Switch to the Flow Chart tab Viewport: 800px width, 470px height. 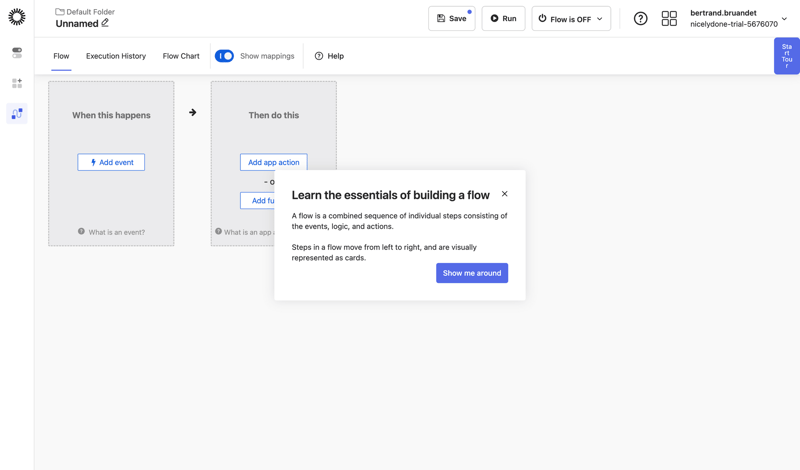[x=181, y=56]
